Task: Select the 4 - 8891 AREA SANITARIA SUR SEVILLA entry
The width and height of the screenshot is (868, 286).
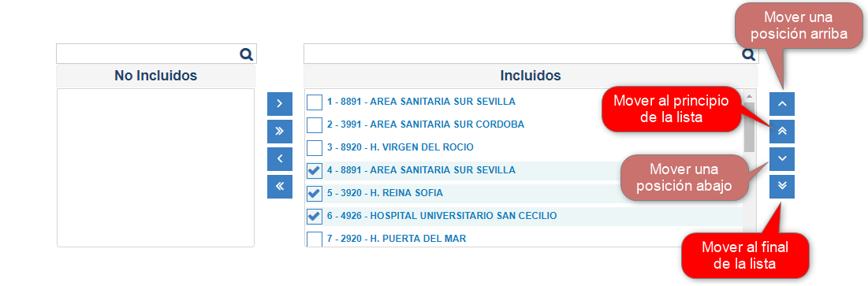Action: [x=421, y=170]
